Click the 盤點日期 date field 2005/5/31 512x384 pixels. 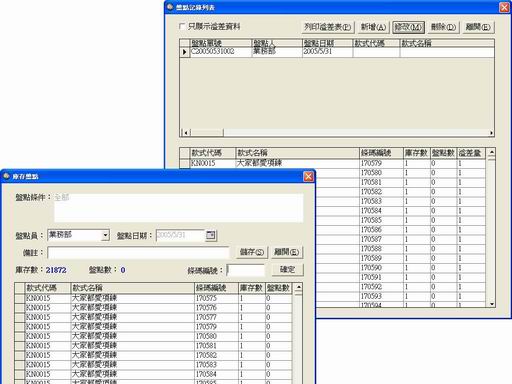(180, 235)
